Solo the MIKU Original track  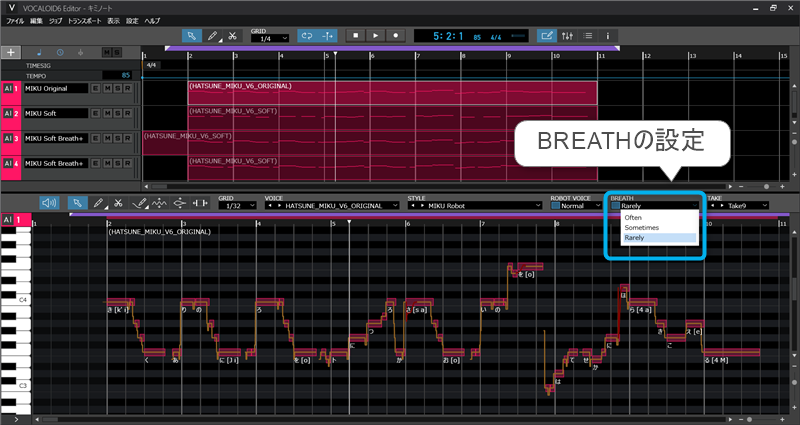[x=117, y=88]
